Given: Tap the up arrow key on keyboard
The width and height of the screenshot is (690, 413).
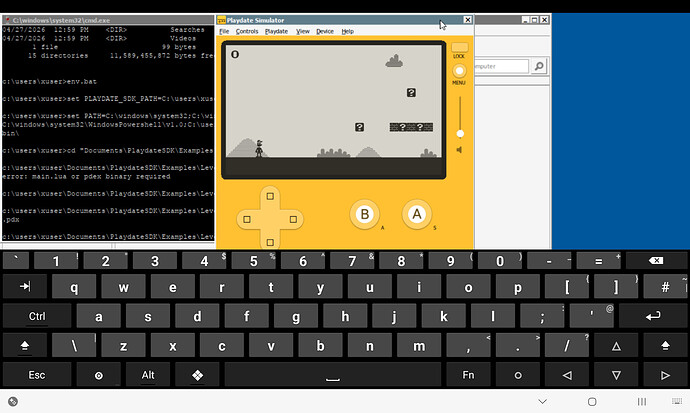Looking at the screenshot, I should click(x=616, y=346).
